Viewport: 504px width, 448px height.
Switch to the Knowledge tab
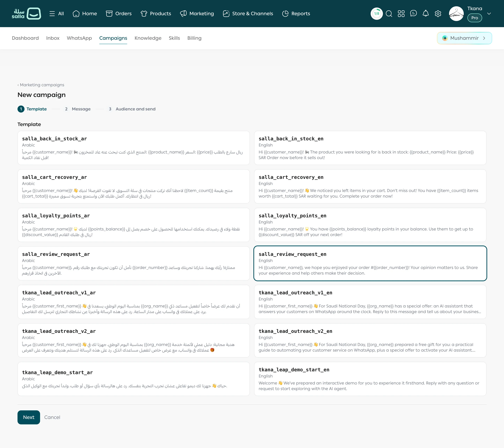pyautogui.click(x=148, y=38)
